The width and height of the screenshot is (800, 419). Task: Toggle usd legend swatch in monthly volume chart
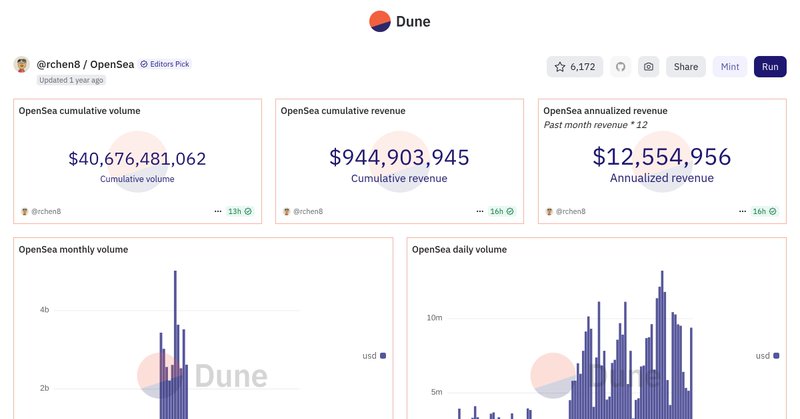(x=383, y=356)
